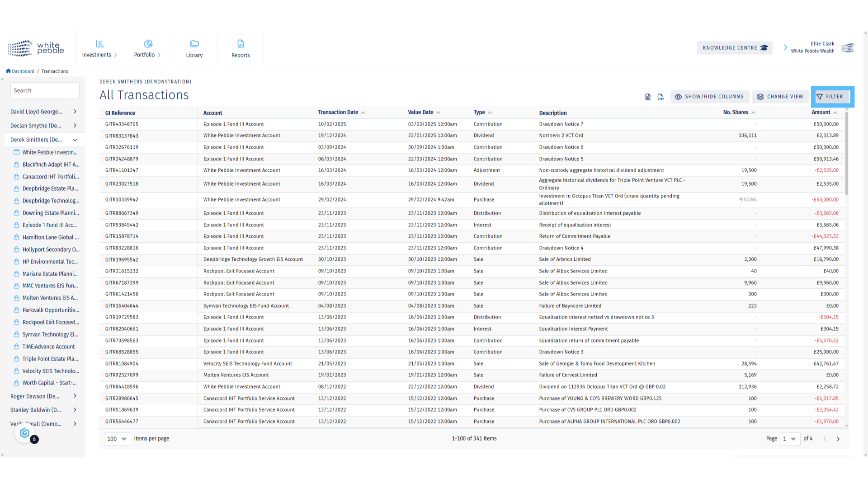Click the table vertical scrollbar
Image resolution: width=868 pixels, height=488 pixels.
point(846,154)
